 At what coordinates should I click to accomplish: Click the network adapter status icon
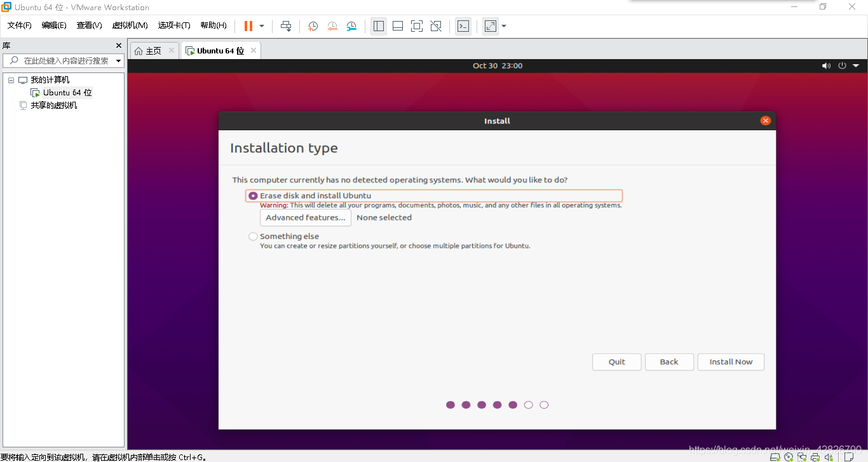(802, 457)
